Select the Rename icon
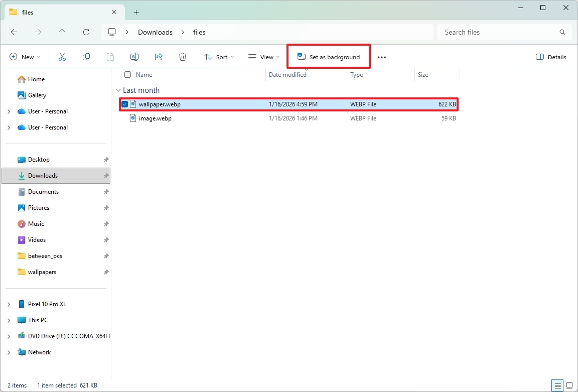The width and height of the screenshot is (578, 392). (x=134, y=57)
